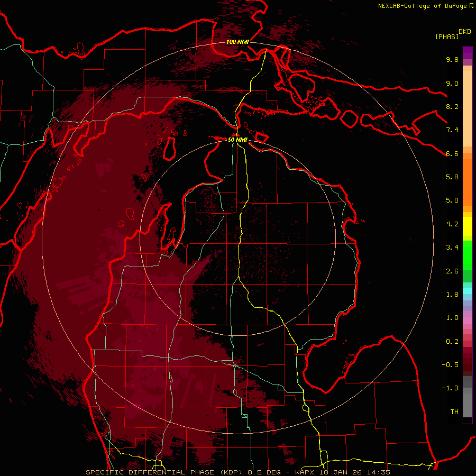Pick the purple band atop the color scale

coord(467,53)
